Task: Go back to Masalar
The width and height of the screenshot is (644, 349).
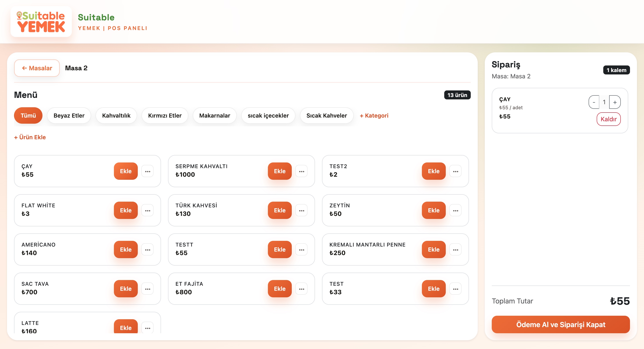Action: point(37,68)
